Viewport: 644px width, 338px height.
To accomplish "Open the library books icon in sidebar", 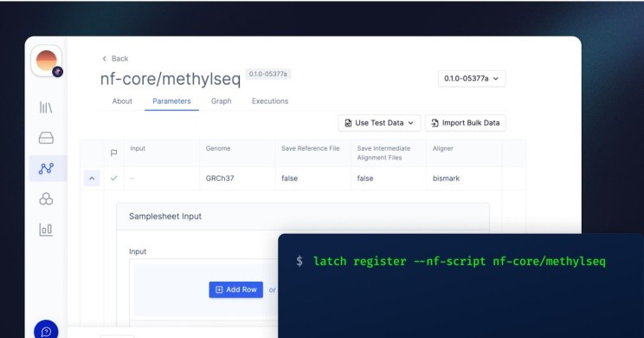I will tap(46, 107).
